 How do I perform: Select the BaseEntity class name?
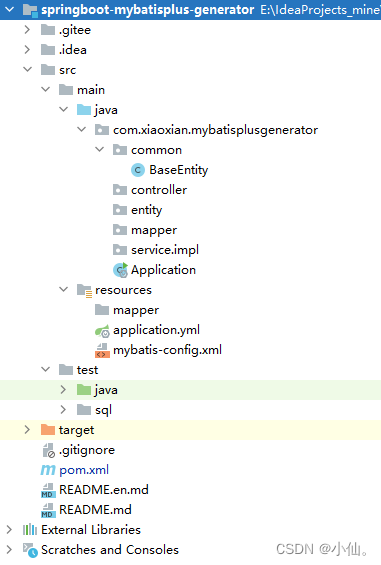pos(179,170)
